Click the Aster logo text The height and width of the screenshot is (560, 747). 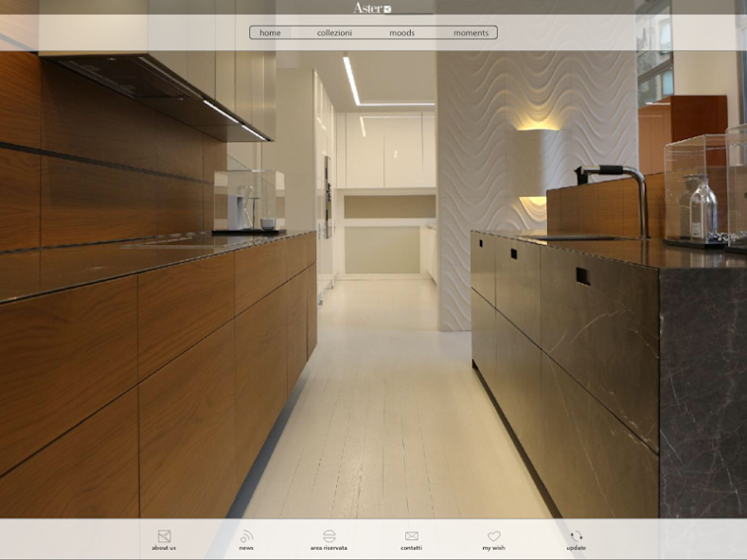(367, 9)
